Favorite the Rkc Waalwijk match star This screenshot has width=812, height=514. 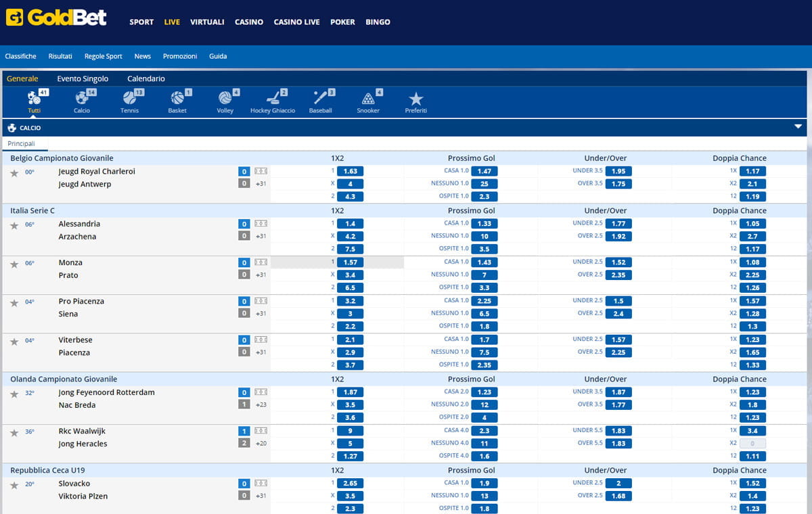pos(14,433)
